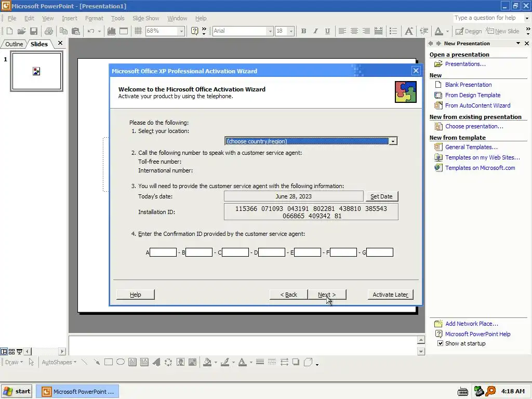The width and height of the screenshot is (532, 399).
Task: Click the Font Color A icon
Action: click(438, 31)
